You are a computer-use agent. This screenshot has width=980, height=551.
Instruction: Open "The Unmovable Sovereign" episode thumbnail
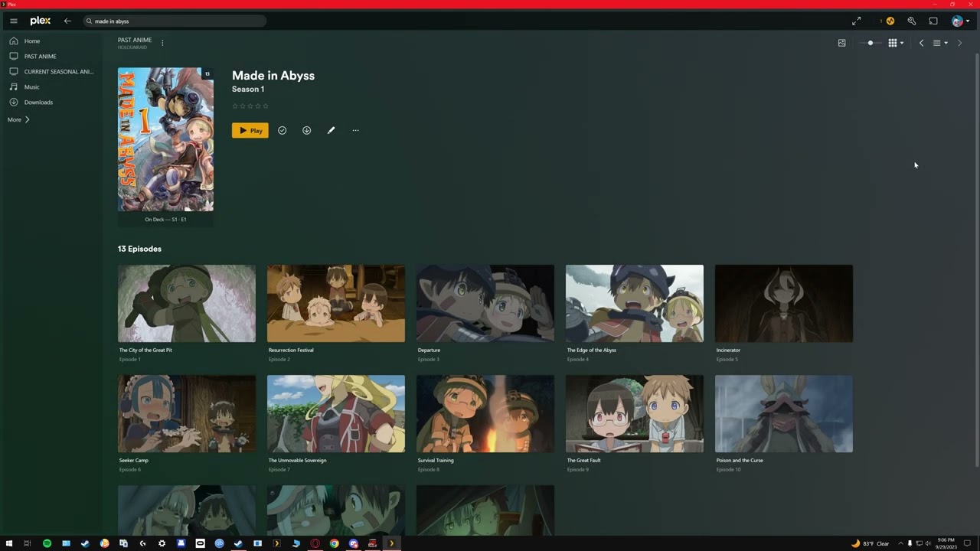336,413
